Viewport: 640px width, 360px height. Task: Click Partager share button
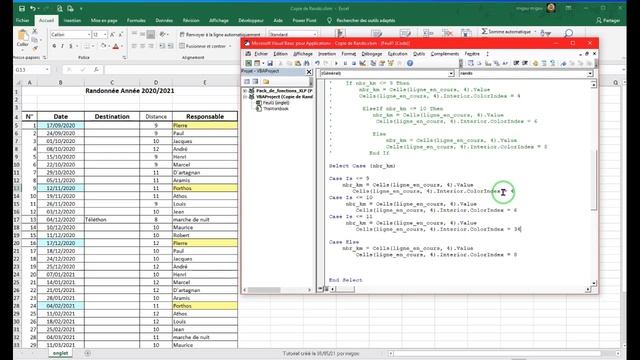click(x=608, y=20)
